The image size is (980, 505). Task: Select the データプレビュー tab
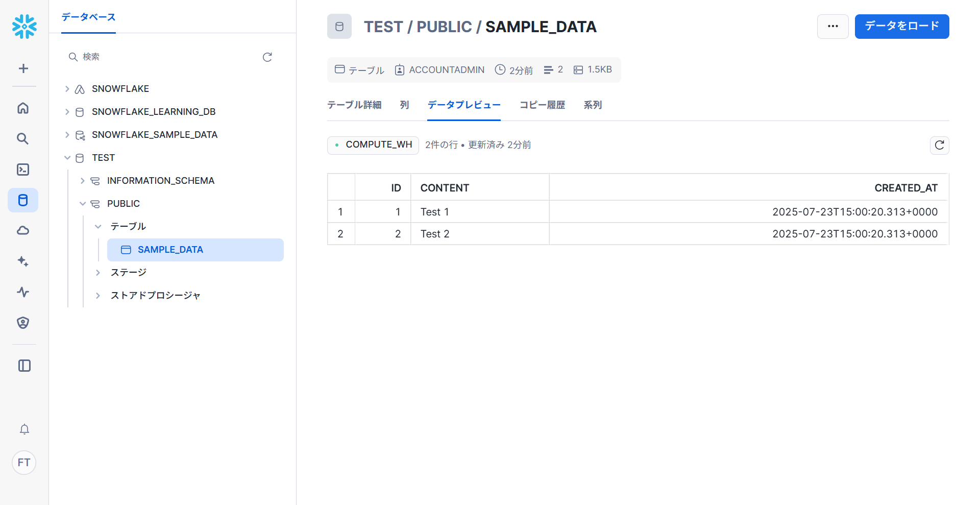tap(464, 105)
